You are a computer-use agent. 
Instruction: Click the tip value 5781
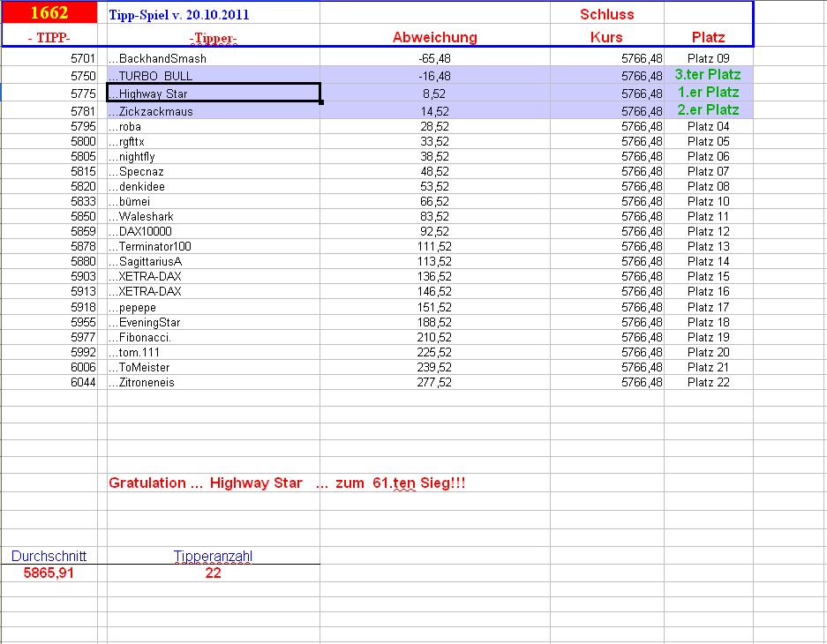[x=83, y=111]
